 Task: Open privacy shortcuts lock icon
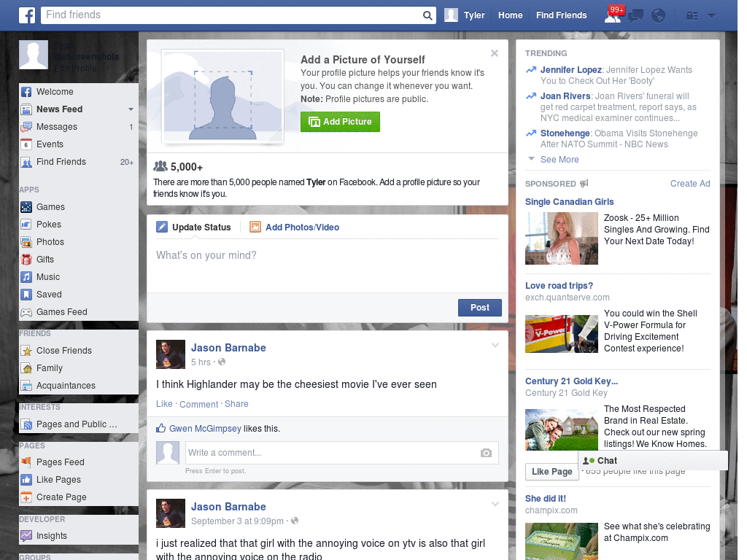(692, 16)
